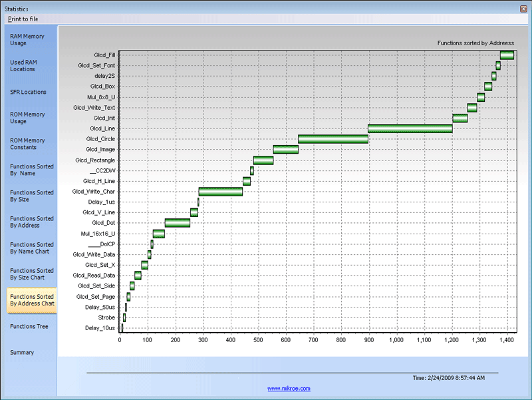
Task: Click the ____DoICP axis label
Action: (102, 244)
